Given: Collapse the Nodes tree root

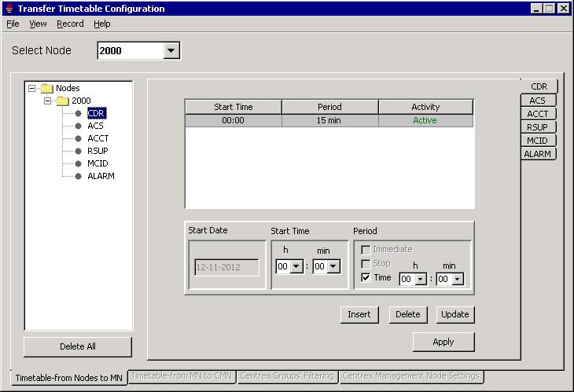Looking at the screenshot, I should pyautogui.click(x=32, y=88).
